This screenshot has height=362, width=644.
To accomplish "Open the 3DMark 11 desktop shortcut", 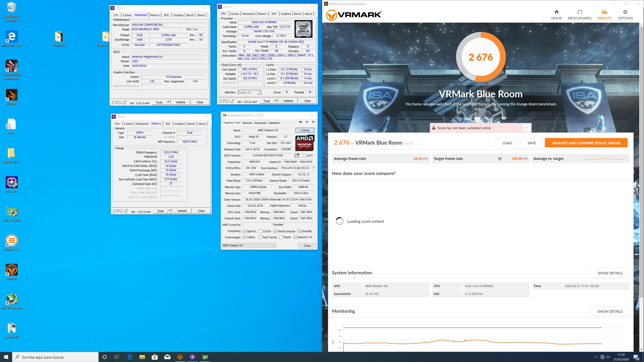I will coord(12,243).
